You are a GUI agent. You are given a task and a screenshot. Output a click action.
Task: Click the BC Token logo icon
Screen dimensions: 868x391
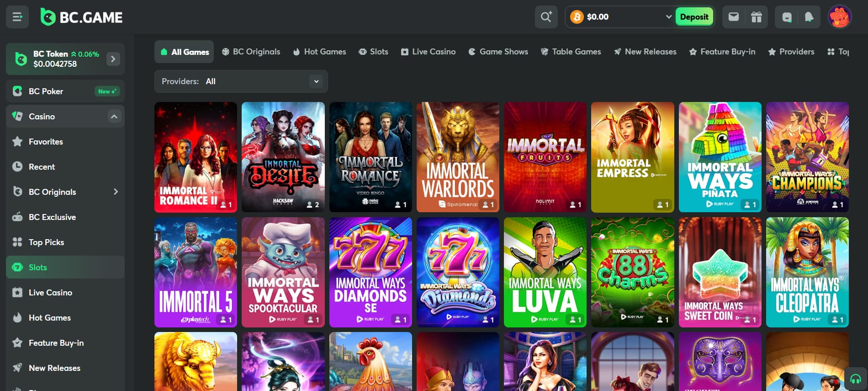coord(21,59)
